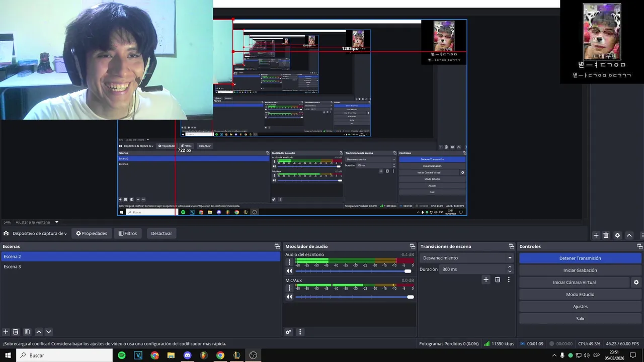644x362 pixels.
Task: Float the Escenas dock using its header icon
Action: tap(277, 246)
